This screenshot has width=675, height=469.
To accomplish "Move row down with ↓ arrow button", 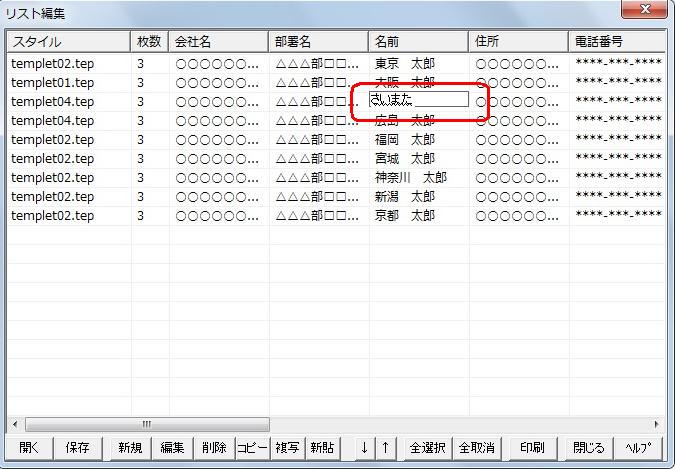I will tap(366, 448).
